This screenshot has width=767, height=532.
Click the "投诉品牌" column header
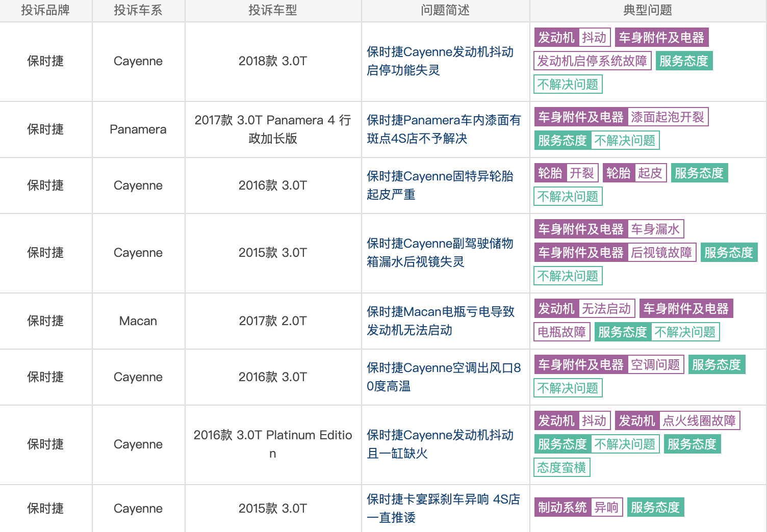coord(45,10)
